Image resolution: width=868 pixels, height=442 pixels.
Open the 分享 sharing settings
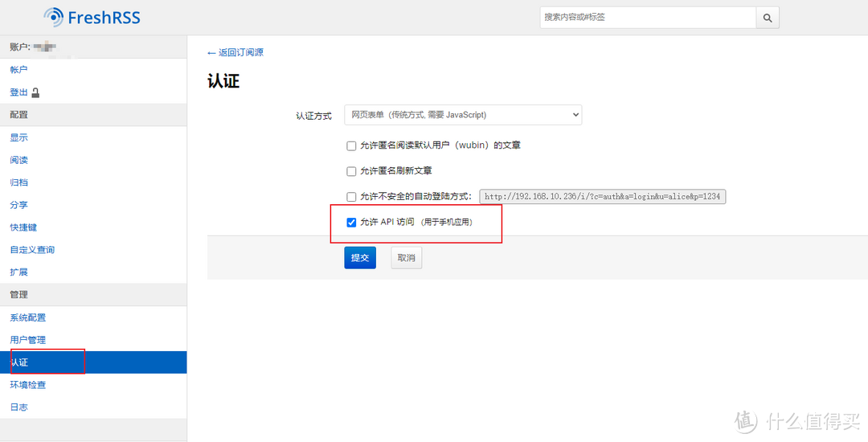18,205
